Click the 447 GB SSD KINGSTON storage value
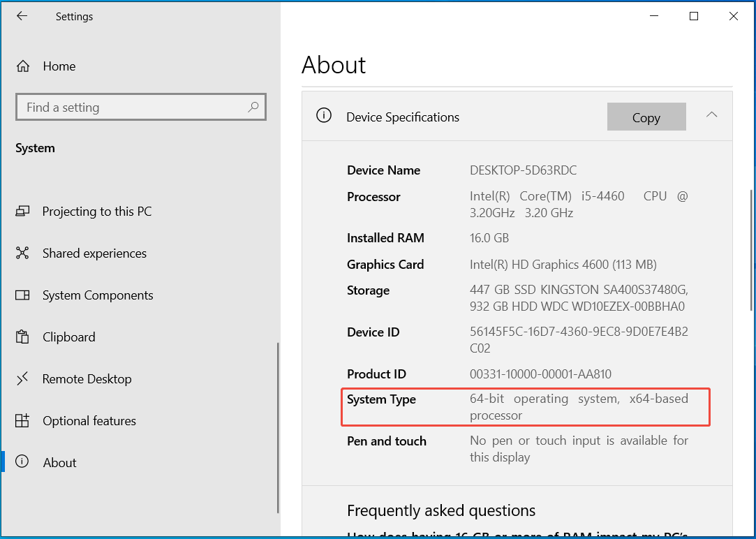Screen dimensions: 756x539 tap(579, 298)
